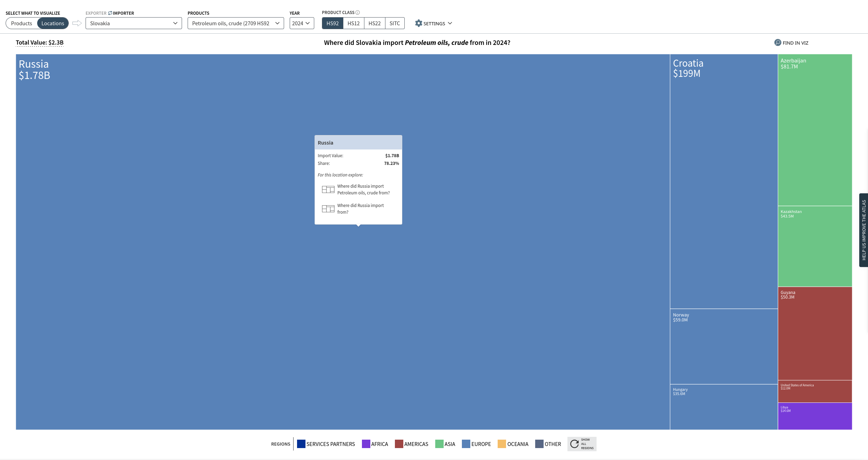Select the HS12 product class tab
Image resolution: width=868 pixels, height=460 pixels.
[x=354, y=23]
